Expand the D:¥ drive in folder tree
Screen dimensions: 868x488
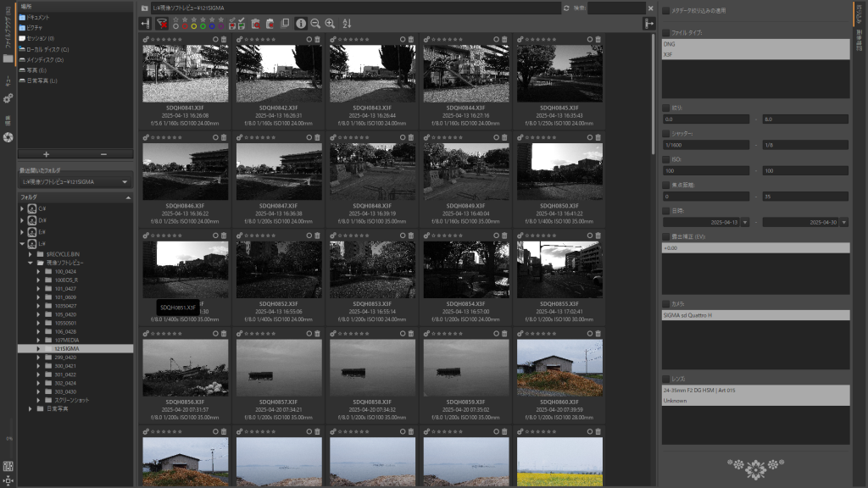[x=22, y=220]
